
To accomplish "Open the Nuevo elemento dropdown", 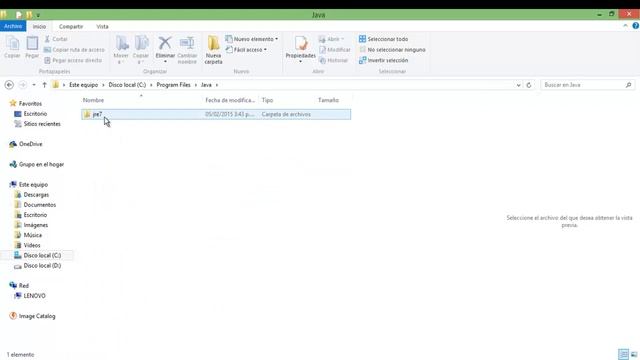I will [252, 39].
